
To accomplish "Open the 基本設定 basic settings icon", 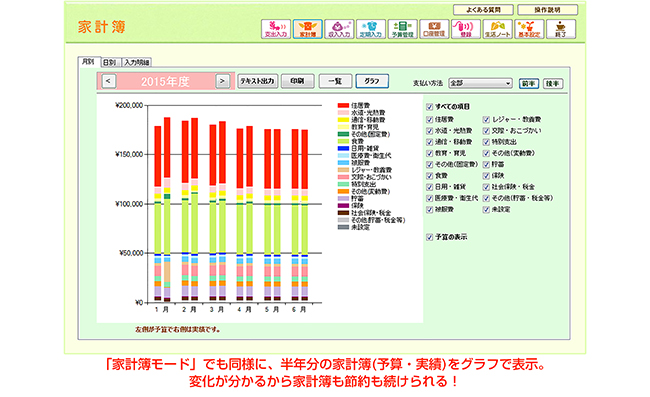I will click(529, 29).
